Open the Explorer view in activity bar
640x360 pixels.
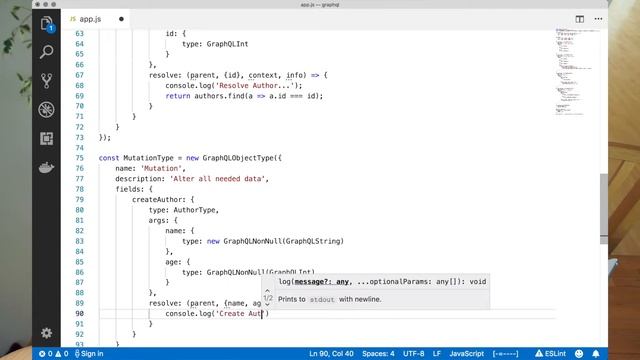pyautogui.click(x=47, y=24)
